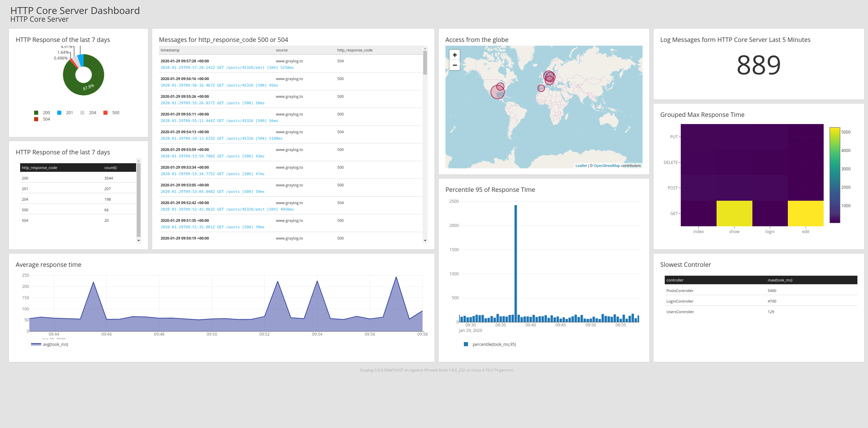Screen dimensions: 868x428
Task: Sort Slowest Controler by max(took_ms)
Action: (x=780, y=280)
